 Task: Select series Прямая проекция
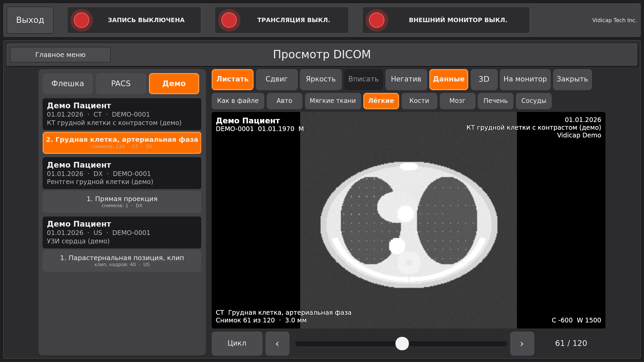click(122, 202)
